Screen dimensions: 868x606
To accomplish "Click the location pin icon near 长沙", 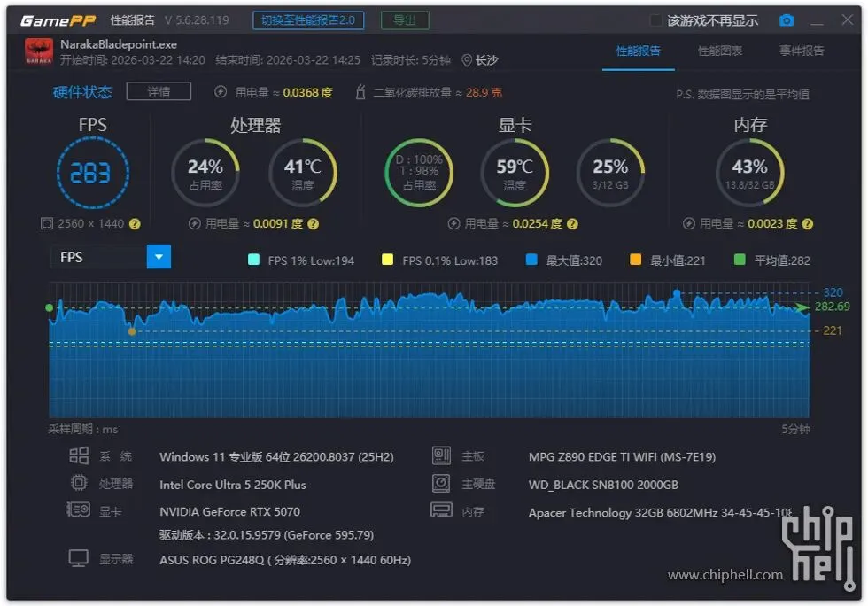I will coord(467,60).
